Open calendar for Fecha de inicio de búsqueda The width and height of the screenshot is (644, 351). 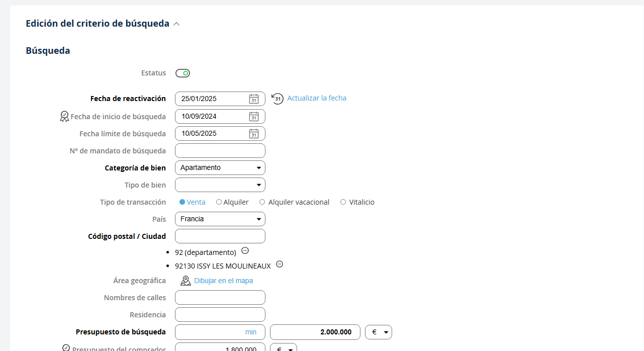(254, 117)
